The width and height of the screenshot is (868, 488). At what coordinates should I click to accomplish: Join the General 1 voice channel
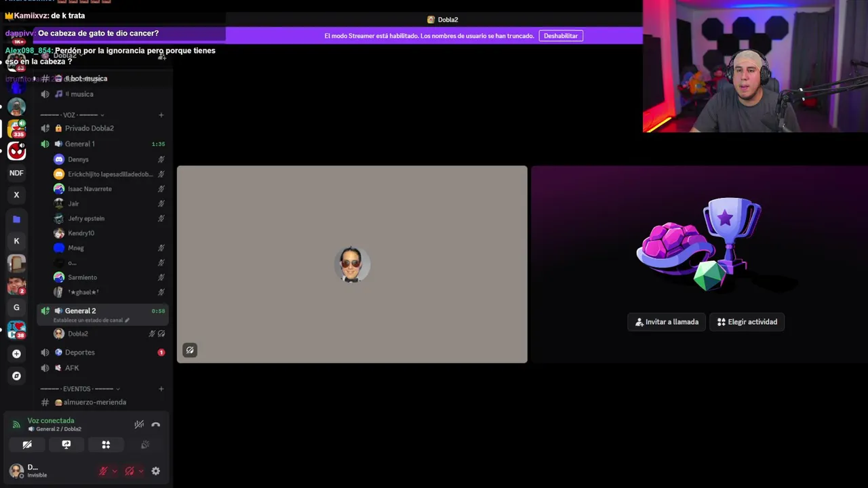tap(103, 144)
